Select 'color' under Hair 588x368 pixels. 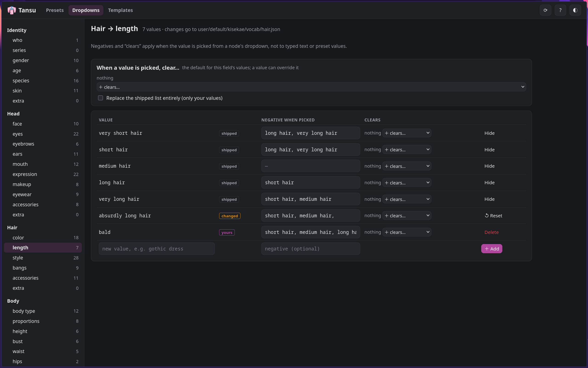click(43, 238)
